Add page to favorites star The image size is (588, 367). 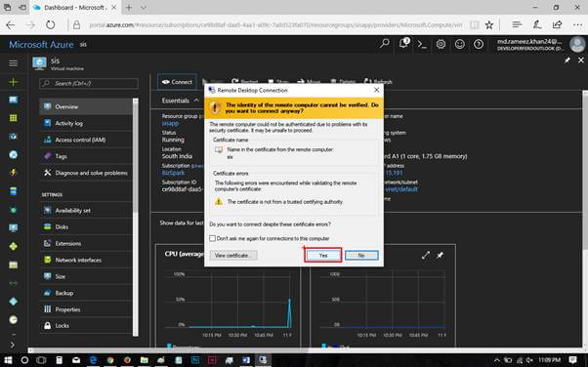pos(489,25)
